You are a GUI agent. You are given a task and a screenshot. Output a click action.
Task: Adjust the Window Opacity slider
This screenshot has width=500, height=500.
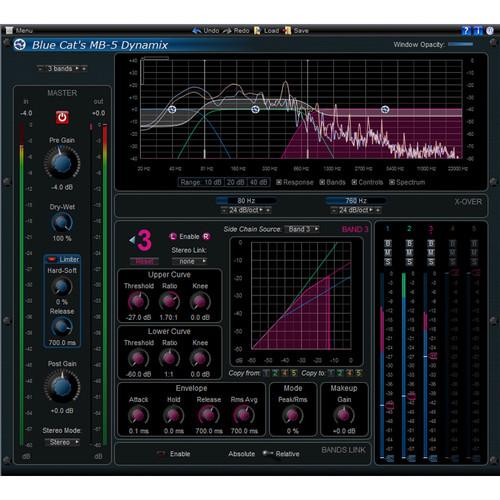tap(460, 44)
